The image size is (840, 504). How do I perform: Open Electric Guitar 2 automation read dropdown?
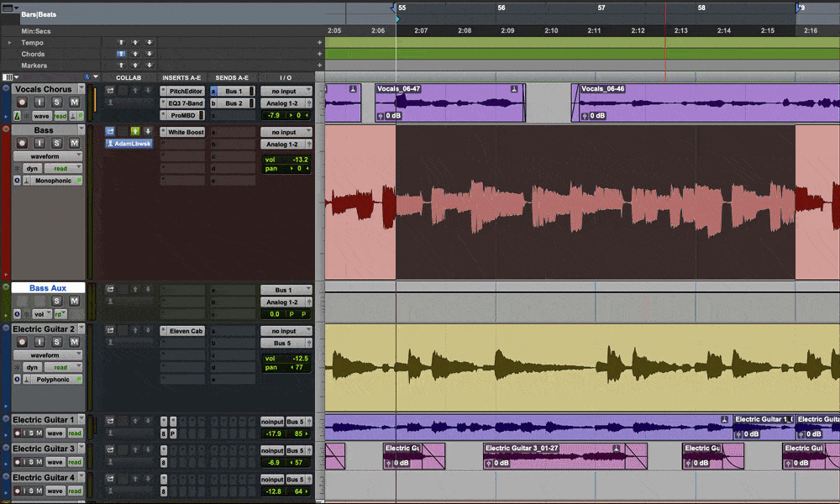coord(62,367)
